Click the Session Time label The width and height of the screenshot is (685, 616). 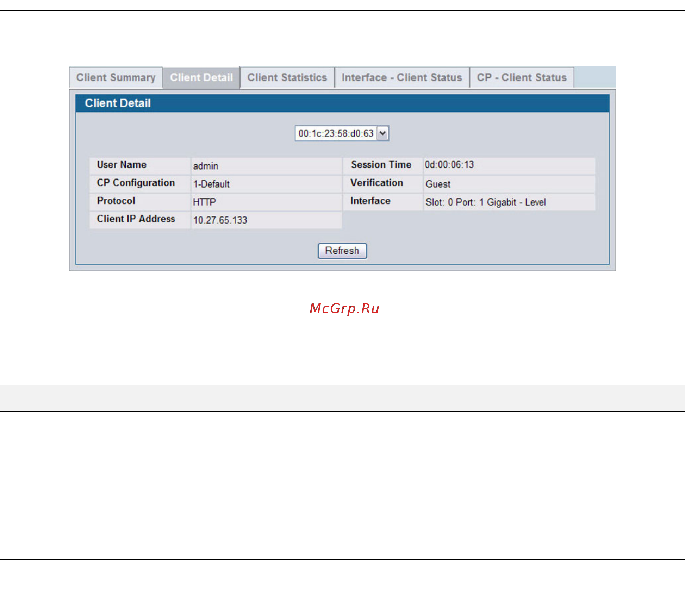pyautogui.click(x=381, y=165)
